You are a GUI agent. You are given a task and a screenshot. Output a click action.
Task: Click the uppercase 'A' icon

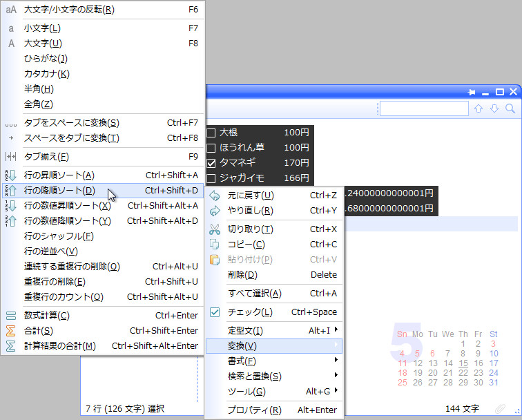pyautogui.click(x=11, y=44)
